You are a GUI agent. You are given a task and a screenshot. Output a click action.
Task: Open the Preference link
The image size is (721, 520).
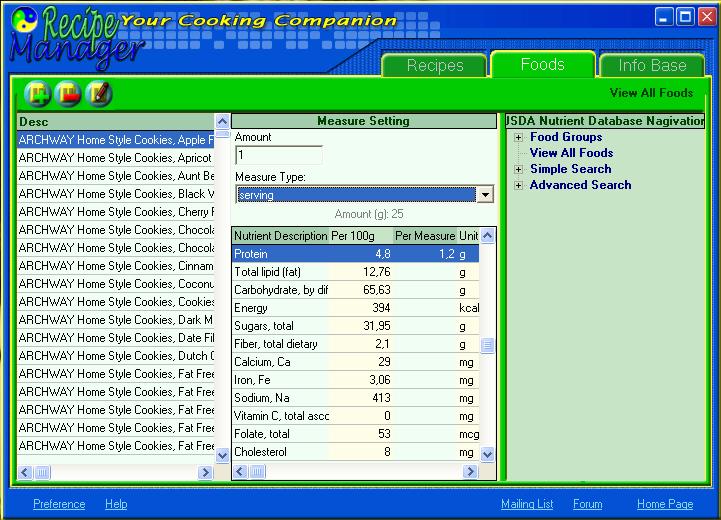pos(59,504)
